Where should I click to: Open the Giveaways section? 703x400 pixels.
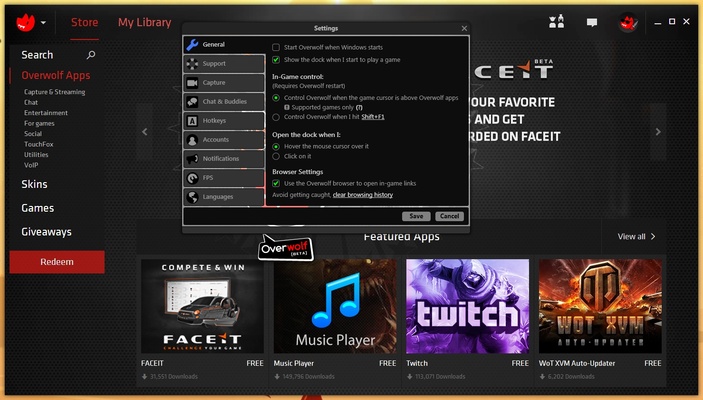tap(46, 232)
